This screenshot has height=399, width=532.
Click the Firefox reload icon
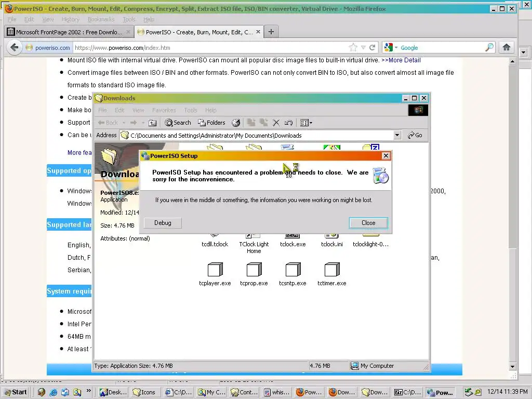pyautogui.click(x=372, y=47)
